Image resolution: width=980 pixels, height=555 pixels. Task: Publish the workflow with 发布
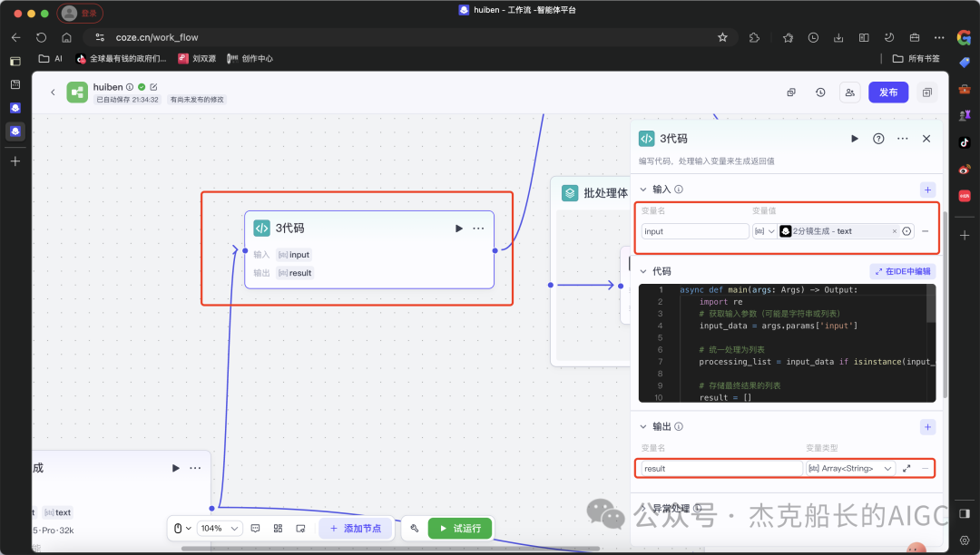pos(888,92)
